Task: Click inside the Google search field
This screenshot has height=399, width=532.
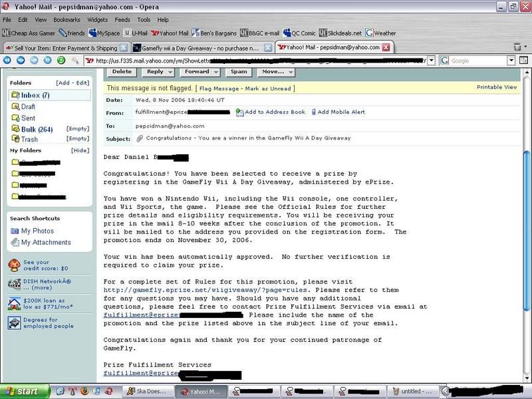Action: click(477, 61)
